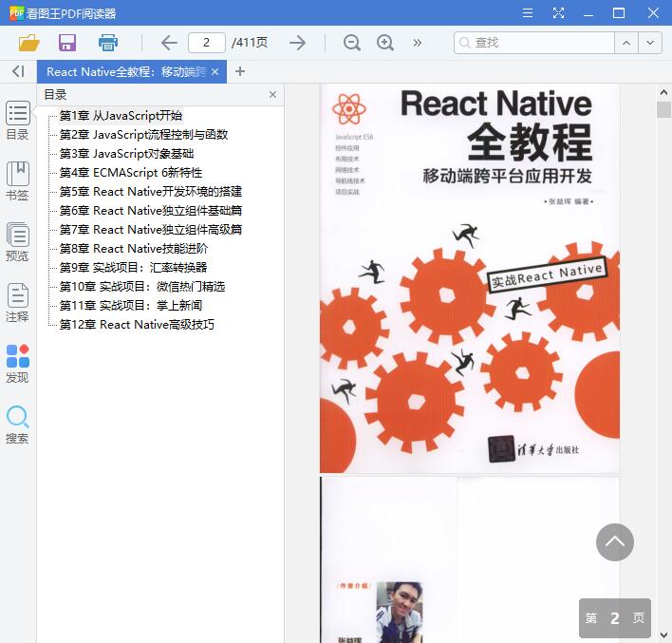
Task: Save the document with the floppy icon
Action: tap(67, 43)
